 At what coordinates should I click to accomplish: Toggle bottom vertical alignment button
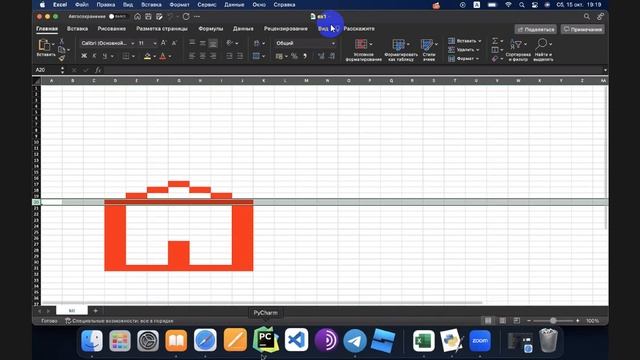tap(213, 43)
